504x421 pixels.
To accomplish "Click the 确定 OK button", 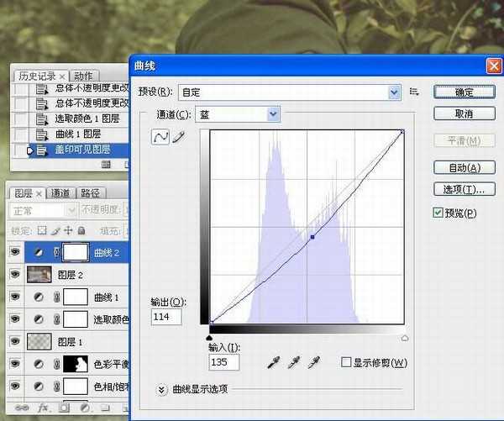I will (x=463, y=92).
